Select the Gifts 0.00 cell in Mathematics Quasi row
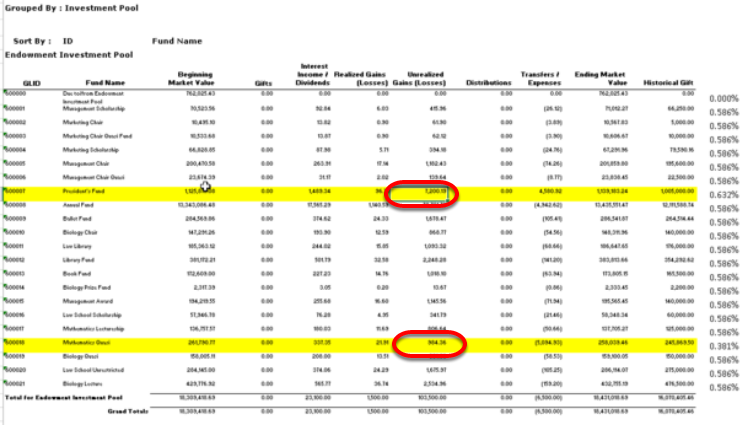The image size is (748, 425). tap(267, 342)
